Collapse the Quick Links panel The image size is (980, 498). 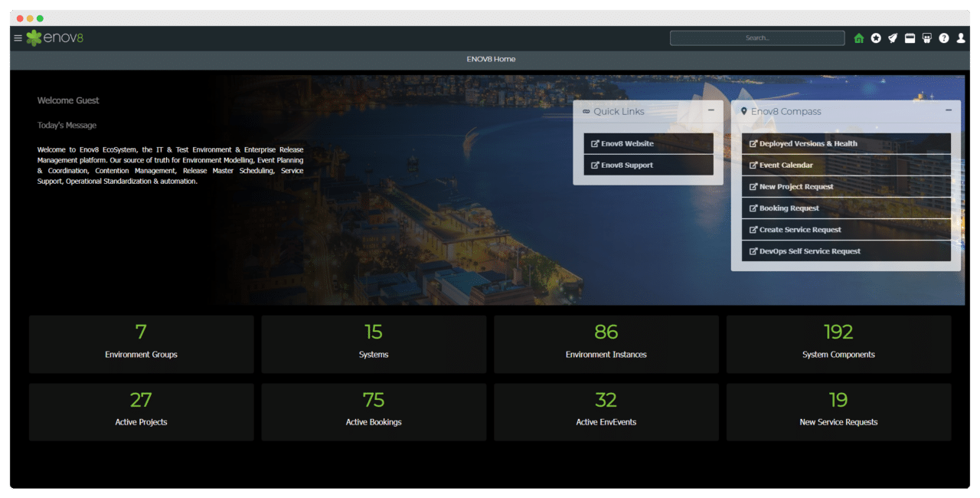click(x=711, y=111)
